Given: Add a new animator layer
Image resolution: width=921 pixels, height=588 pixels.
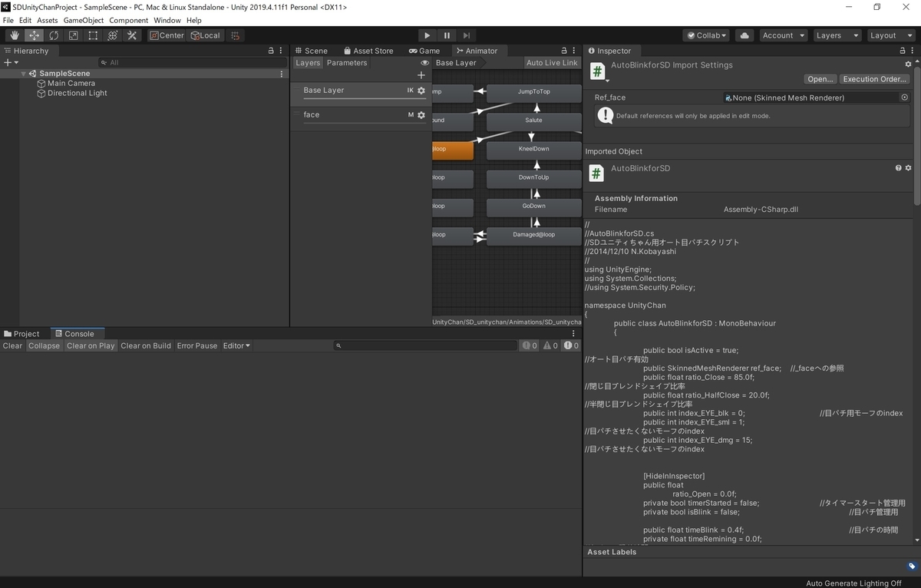Looking at the screenshot, I should pos(421,75).
